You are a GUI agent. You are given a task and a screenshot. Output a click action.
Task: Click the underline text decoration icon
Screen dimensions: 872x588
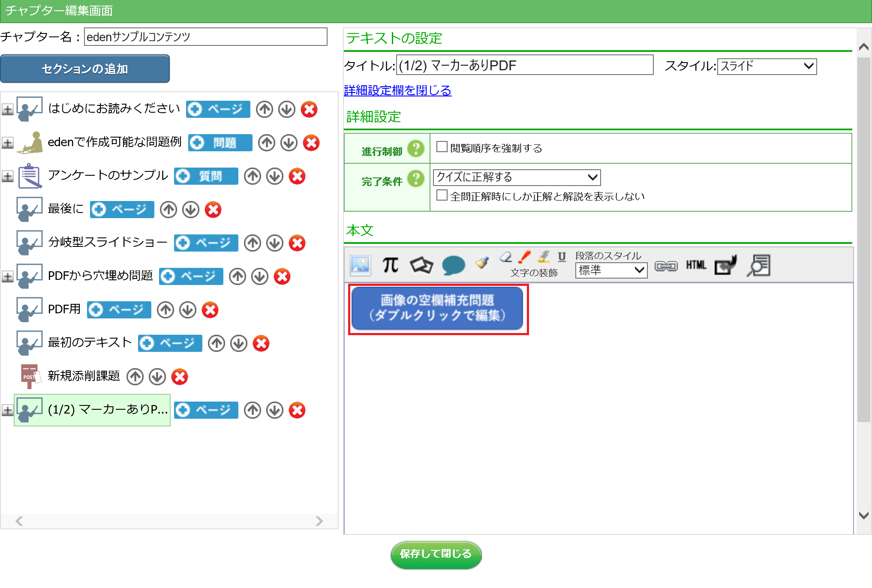coord(562,257)
